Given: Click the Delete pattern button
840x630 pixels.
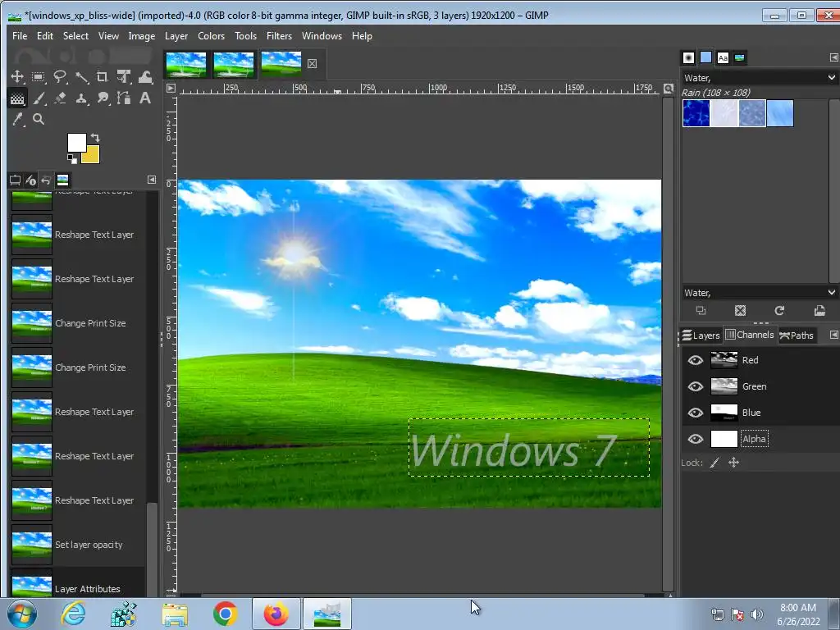Looking at the screenshot, I should 741,310.
